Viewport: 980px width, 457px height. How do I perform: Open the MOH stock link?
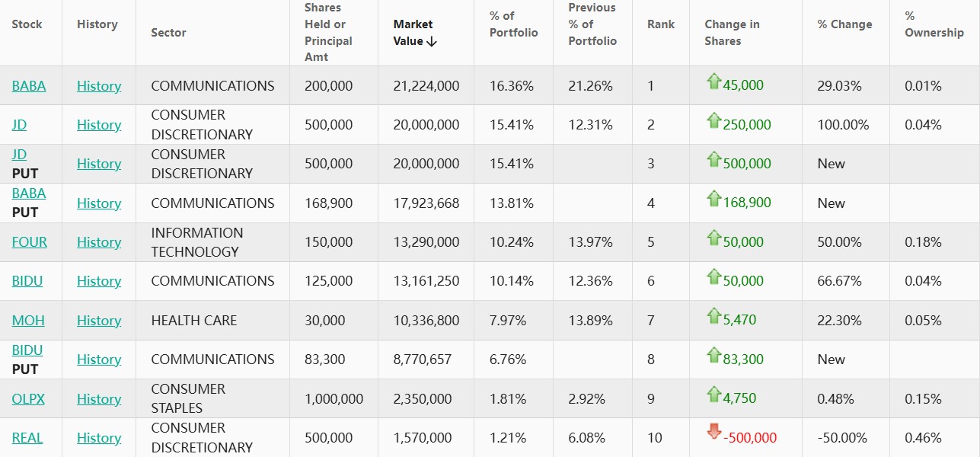click(x=28, y=321)
